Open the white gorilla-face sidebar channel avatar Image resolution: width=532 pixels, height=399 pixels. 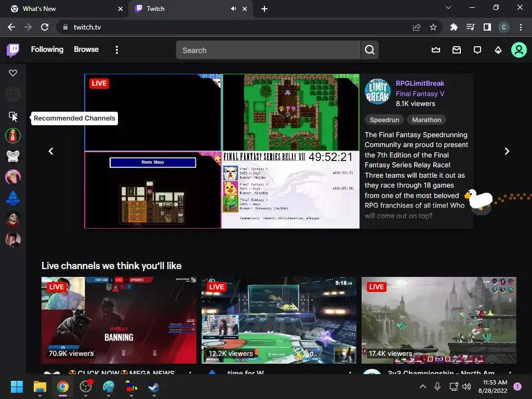(13, 156)
